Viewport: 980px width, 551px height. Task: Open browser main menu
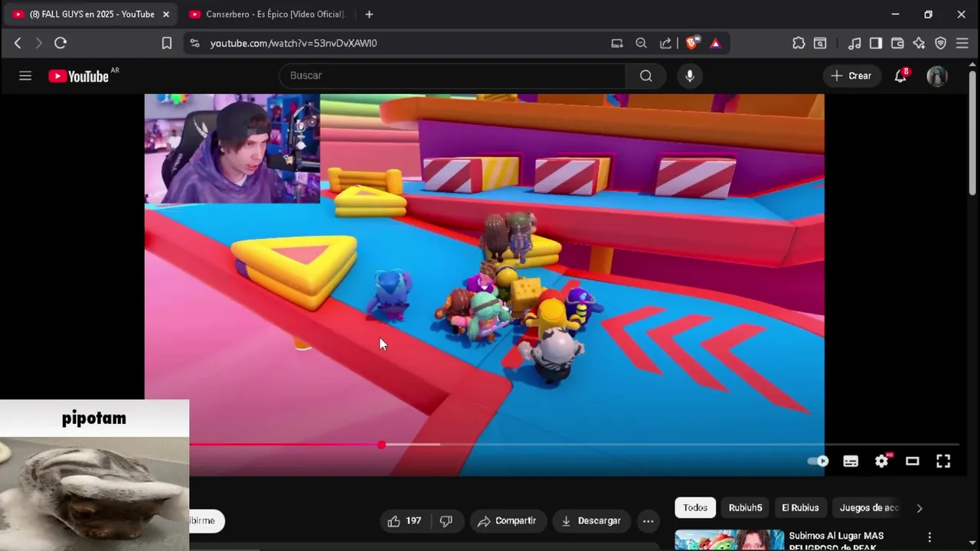(x=962, y=43)
